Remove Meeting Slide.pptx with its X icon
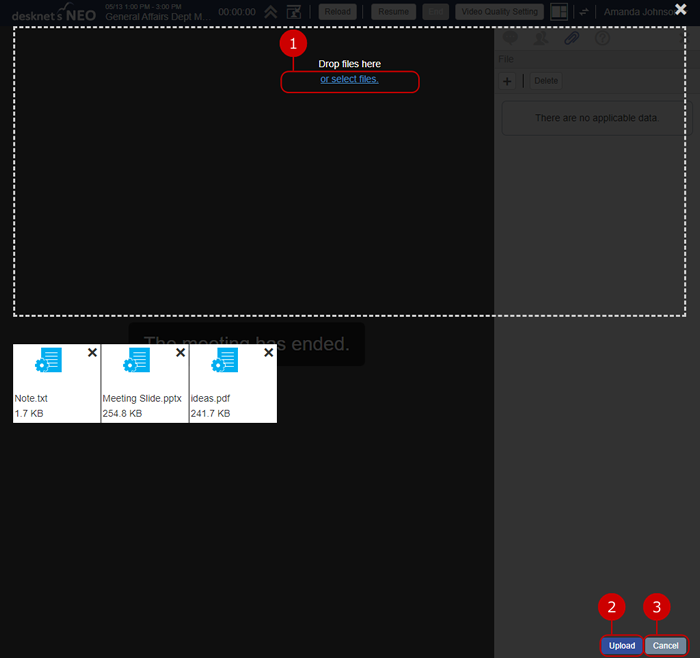Image resolution: width=700 pixels, height=658 pixels. coord(180,353)
